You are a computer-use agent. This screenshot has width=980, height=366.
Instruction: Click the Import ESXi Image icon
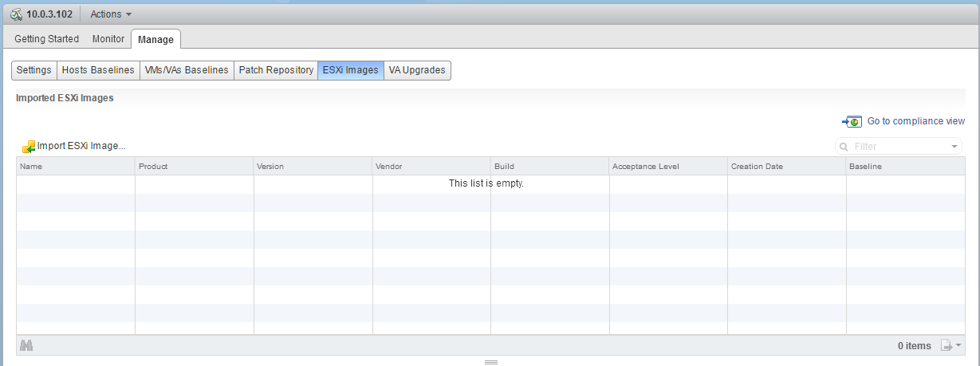pyautogui.click(x=29, y=147)
